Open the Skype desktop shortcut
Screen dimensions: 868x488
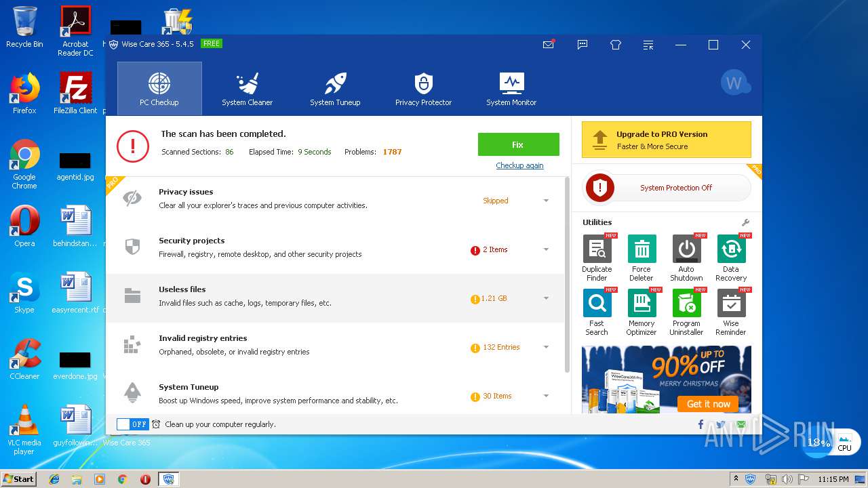[24, 293]
